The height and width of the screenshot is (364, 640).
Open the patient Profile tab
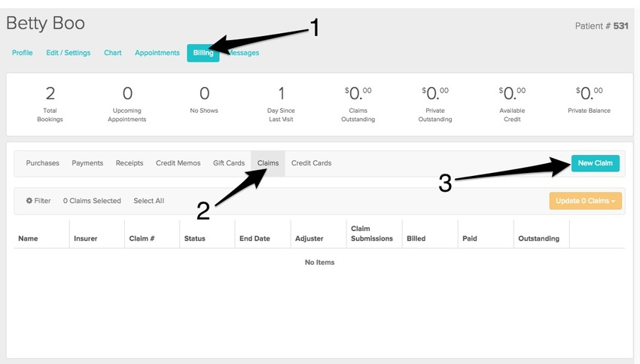(23, 53)
